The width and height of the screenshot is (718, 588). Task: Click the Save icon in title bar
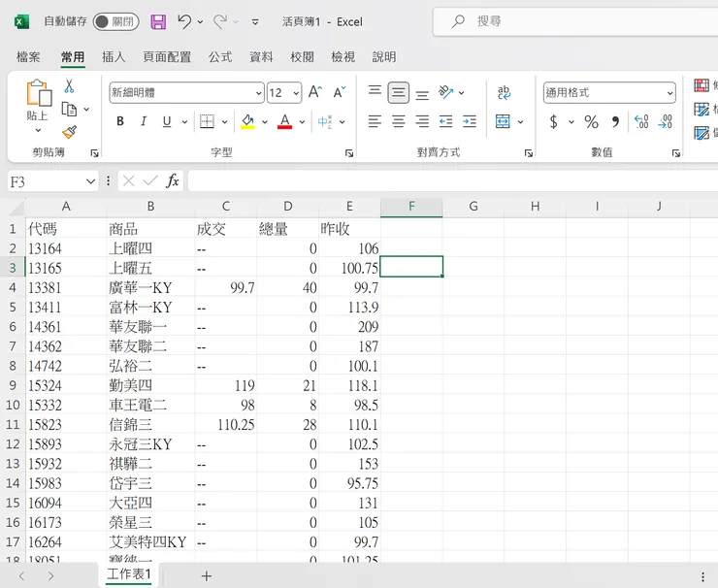pyautogui.click(x=158, y=21)
